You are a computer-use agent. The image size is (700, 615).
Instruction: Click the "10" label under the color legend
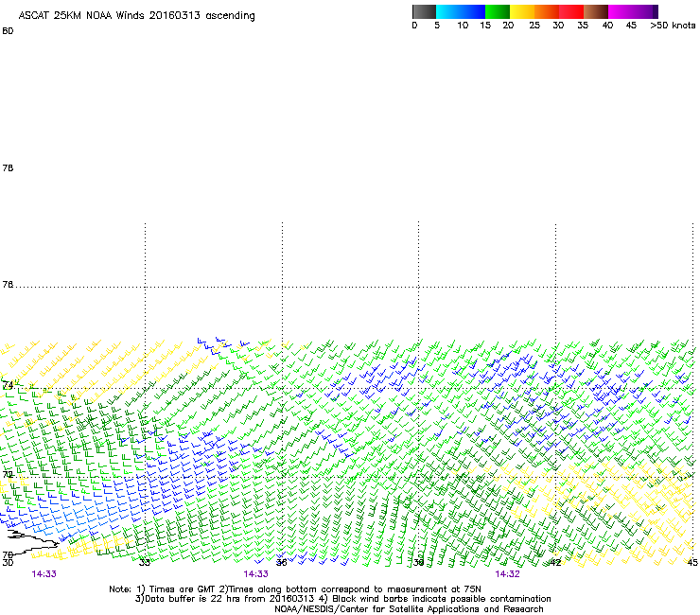click(x=463, y=26)
